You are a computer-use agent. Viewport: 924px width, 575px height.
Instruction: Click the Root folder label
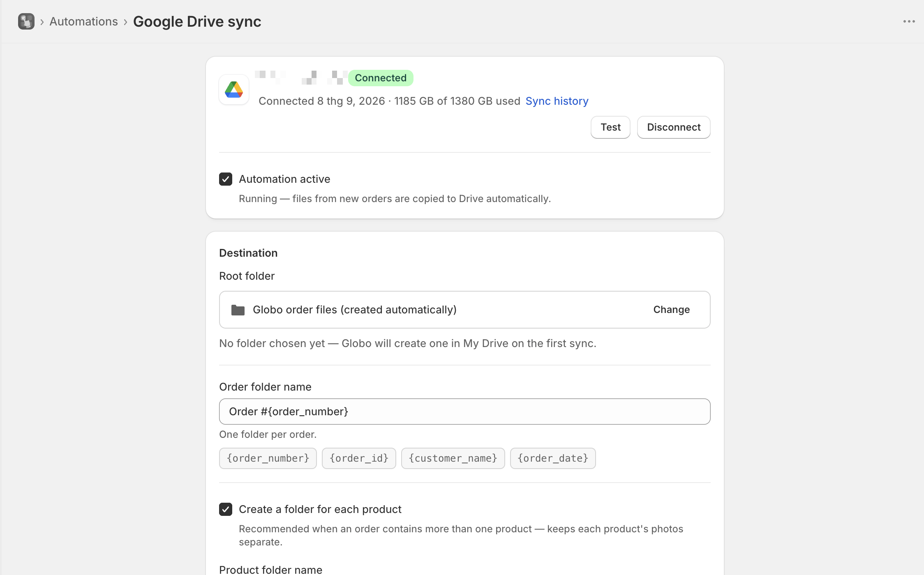pos(247,276)
